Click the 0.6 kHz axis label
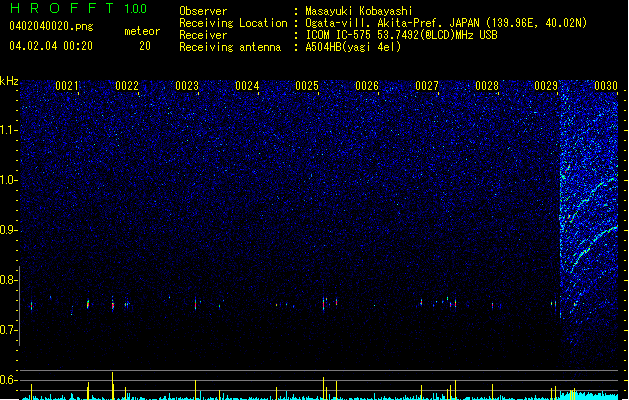 click(x=9, y=380)
